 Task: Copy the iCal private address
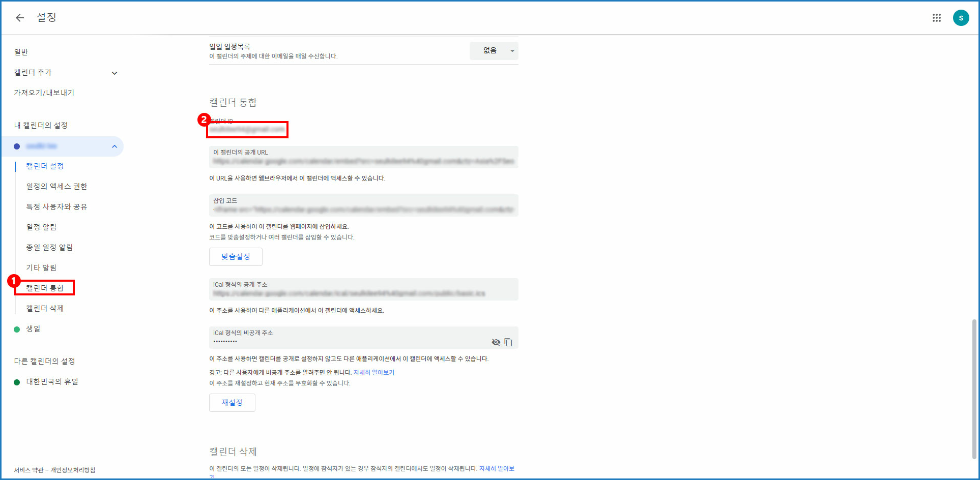pyautogui.click(x=508, y=342)
